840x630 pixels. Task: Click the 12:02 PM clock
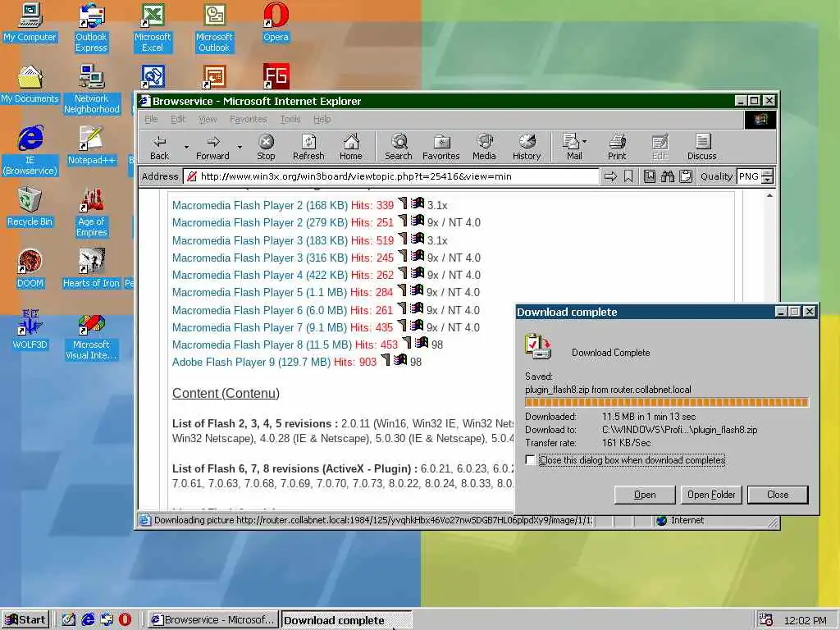(805, 620)
